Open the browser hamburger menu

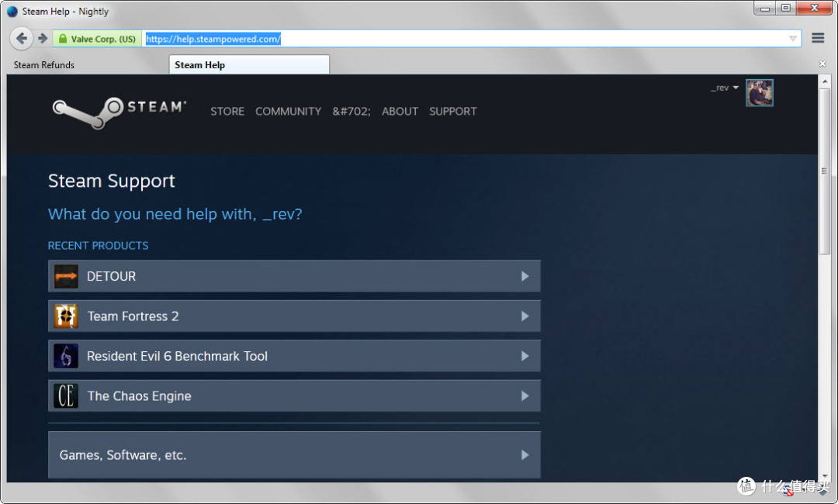(818, 38)
